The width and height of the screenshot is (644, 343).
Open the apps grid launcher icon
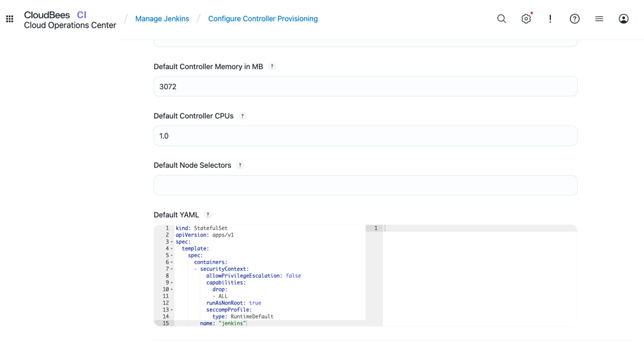tap(10, 19)
